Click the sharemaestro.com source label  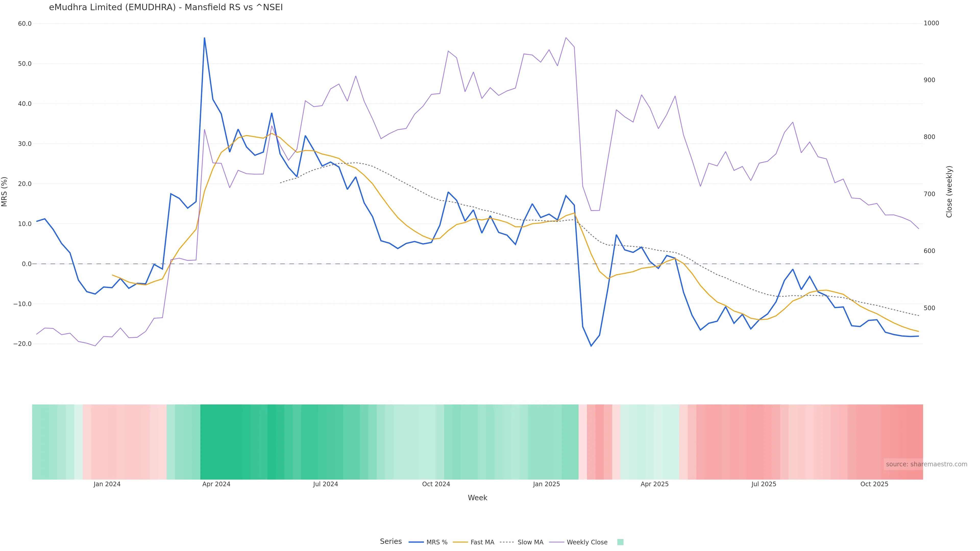point(926,464)
